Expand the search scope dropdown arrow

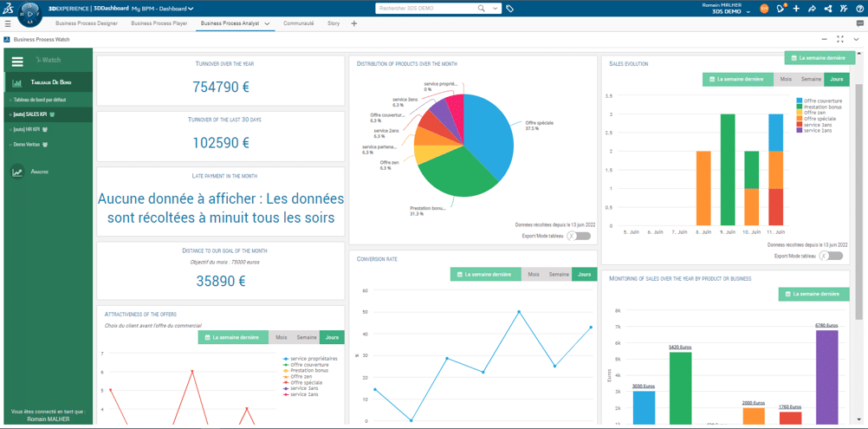point(495,9)
